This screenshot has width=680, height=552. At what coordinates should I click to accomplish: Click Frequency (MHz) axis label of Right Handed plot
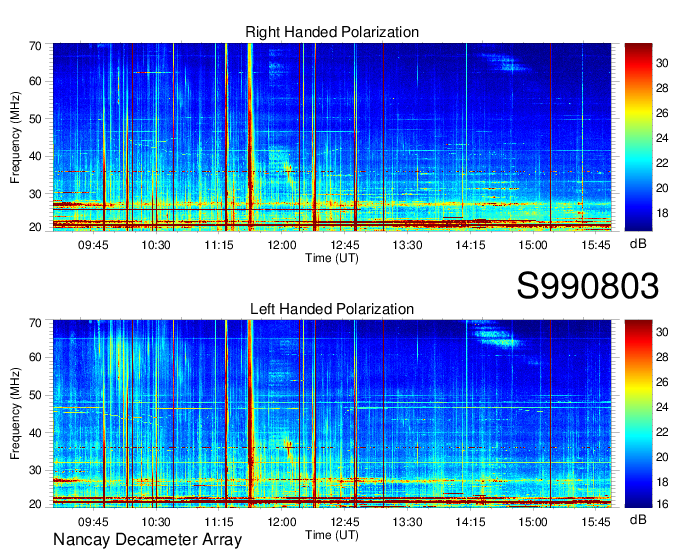pyautogui.click(x=15, y=137)
